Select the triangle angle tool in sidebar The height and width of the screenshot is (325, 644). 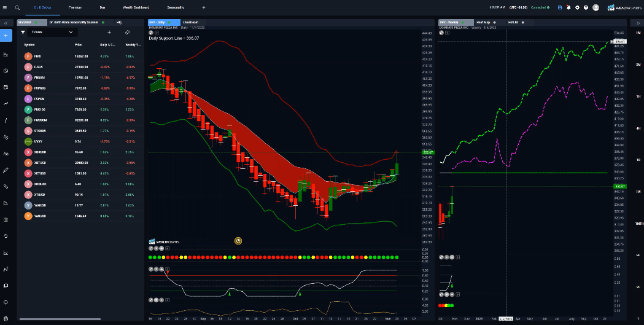[6, 203]
